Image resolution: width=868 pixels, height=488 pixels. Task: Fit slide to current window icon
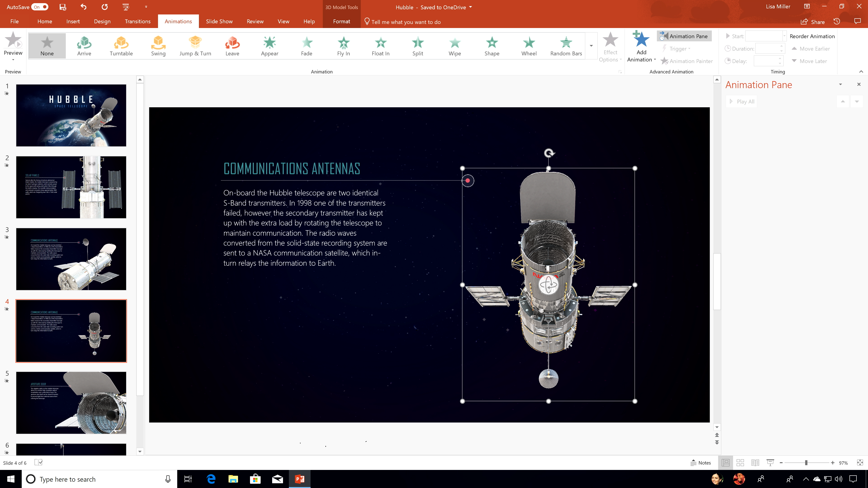(x=860, y=463)
